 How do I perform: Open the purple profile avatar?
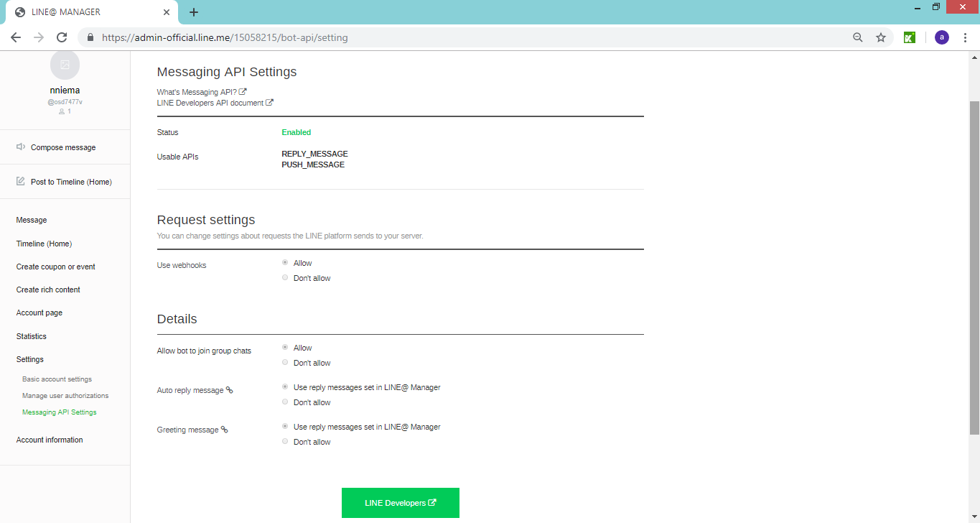pos(942,37)
